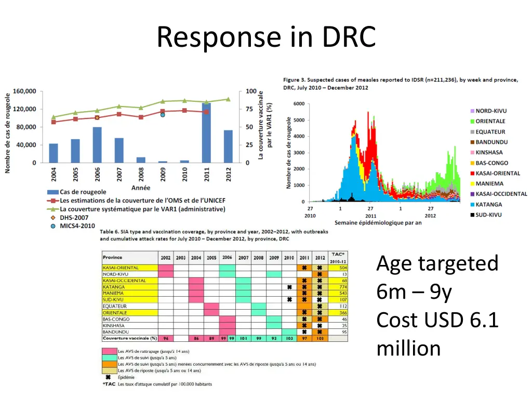Select the orange concurrent AVS legend swatch
Viewport: 532px width, 399px height.
point(109,364)
